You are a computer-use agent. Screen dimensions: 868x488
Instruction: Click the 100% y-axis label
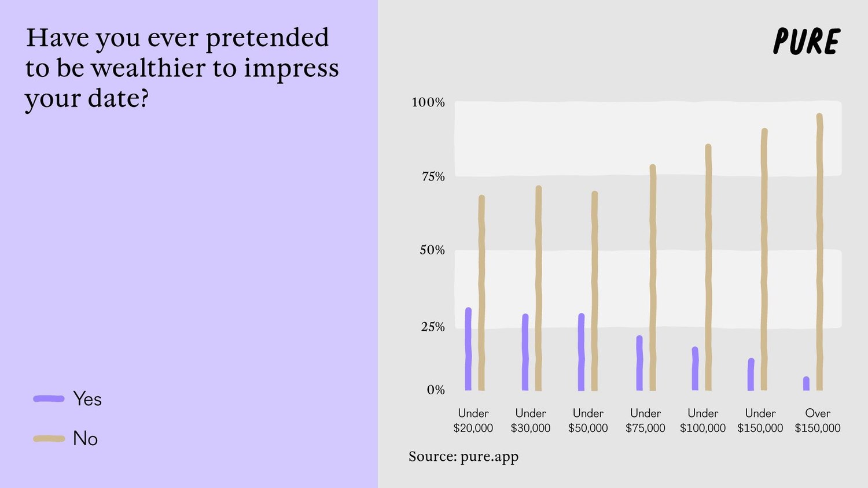pos(428,103)
